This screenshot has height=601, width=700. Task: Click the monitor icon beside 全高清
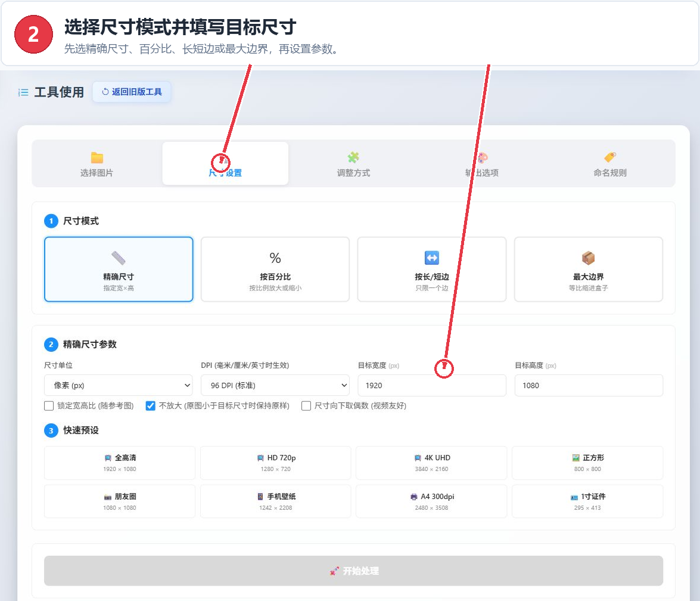coord(108,458)
